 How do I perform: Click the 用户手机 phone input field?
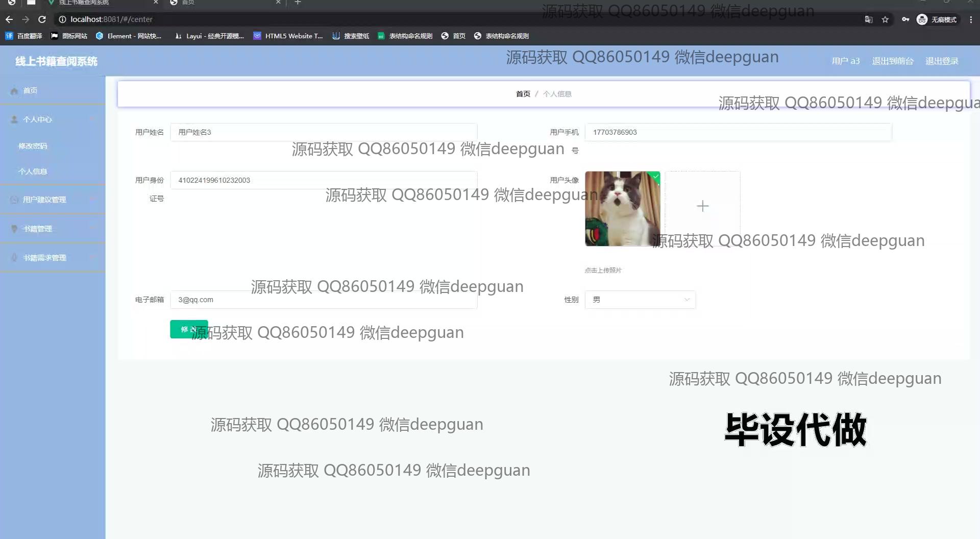(x=738, y=132)
